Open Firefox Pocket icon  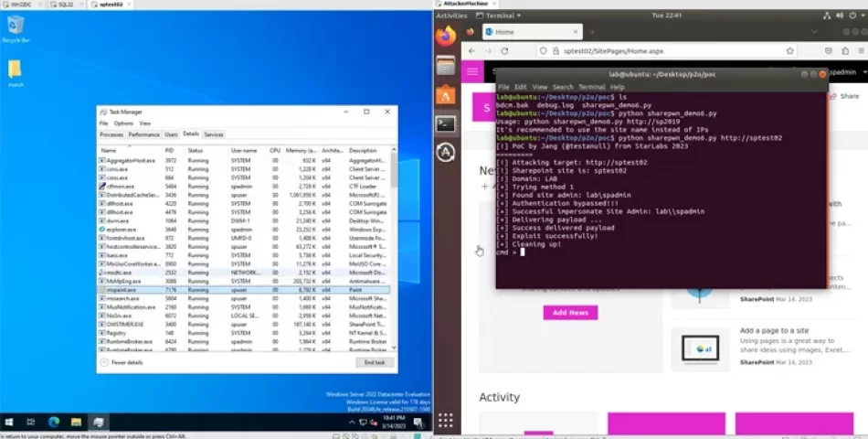click(x=828, y=51)
